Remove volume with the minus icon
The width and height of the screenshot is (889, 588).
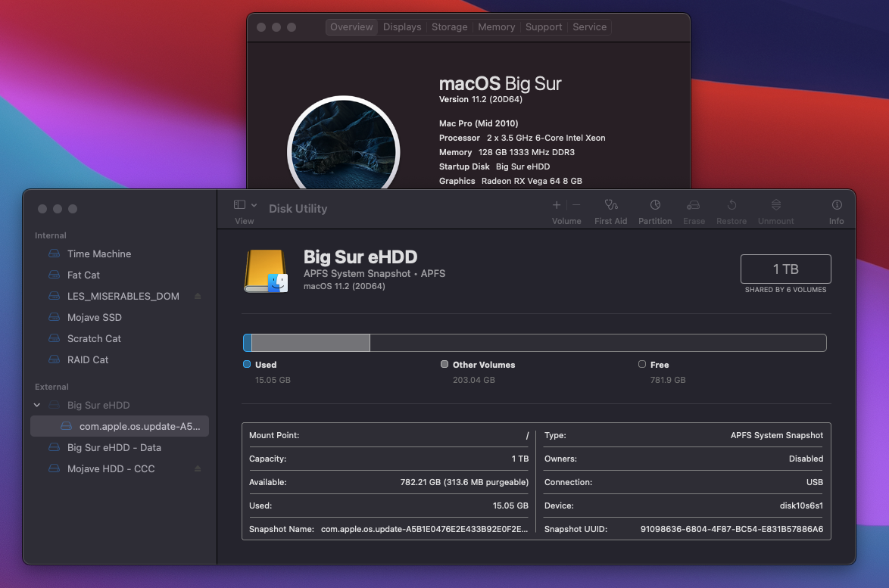[576, 204]
